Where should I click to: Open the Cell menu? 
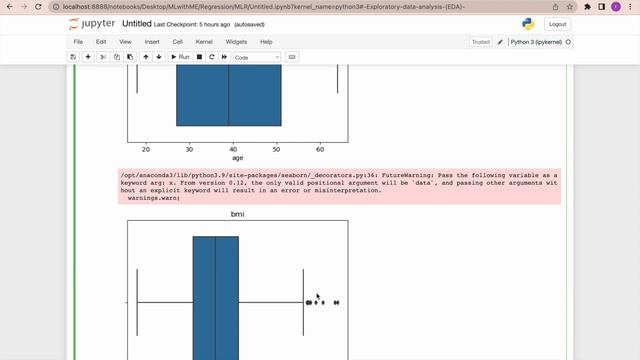pos(178,42)
